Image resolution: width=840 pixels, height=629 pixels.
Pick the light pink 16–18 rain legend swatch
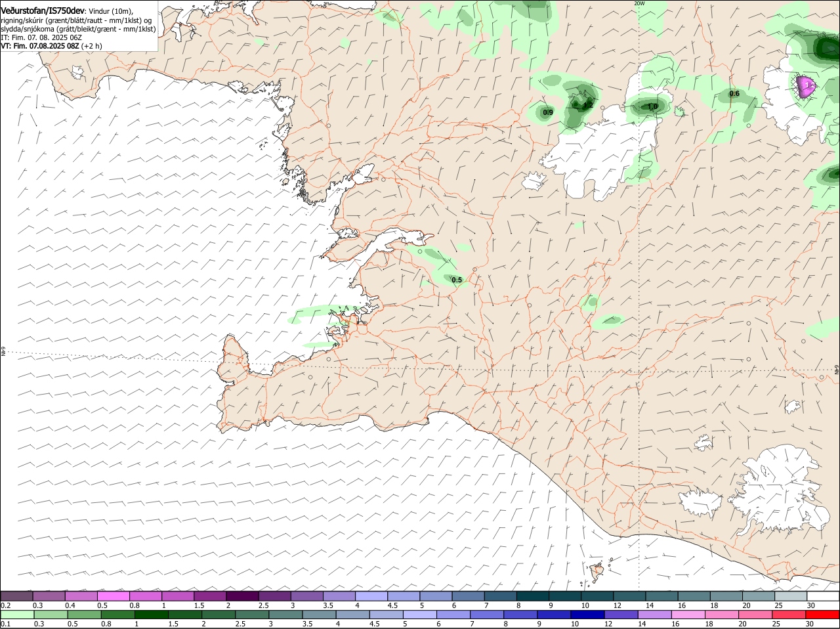(x=689, y=615)
